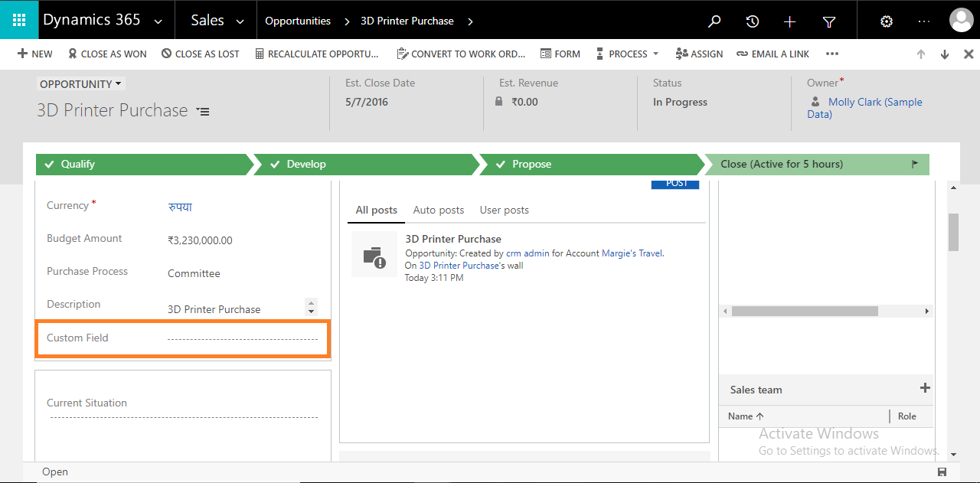Click the search magnifier icon

tap(714, 21)
